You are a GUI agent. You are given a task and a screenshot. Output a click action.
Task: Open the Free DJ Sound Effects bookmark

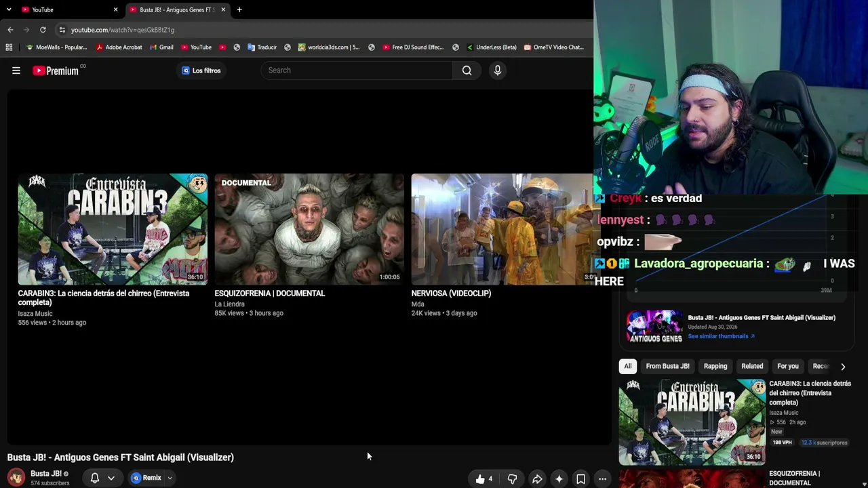pos(413,47)
